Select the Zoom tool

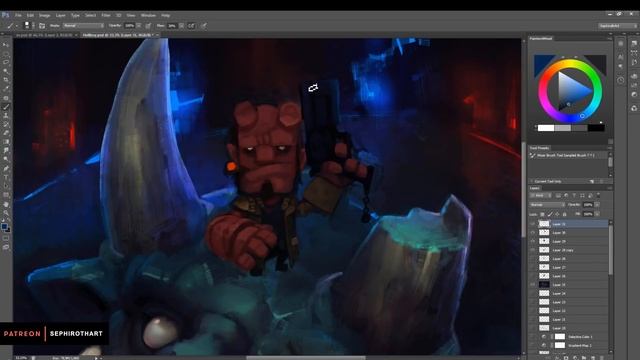[x=6, y=213]
